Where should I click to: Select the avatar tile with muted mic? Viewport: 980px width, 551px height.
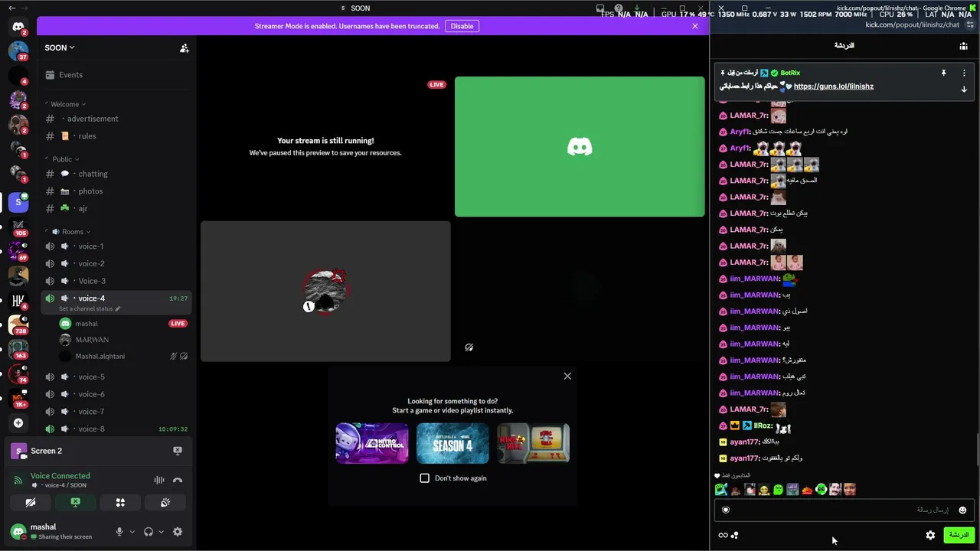[325, 291]
